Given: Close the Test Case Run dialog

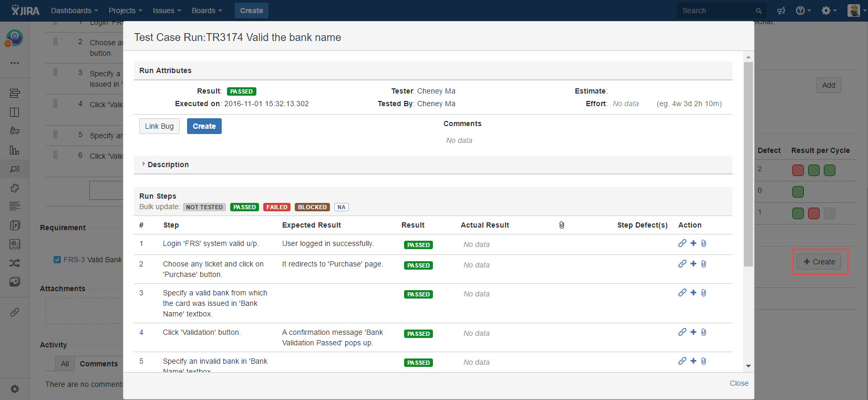Looking at the screenshot, I should point(739,383).
